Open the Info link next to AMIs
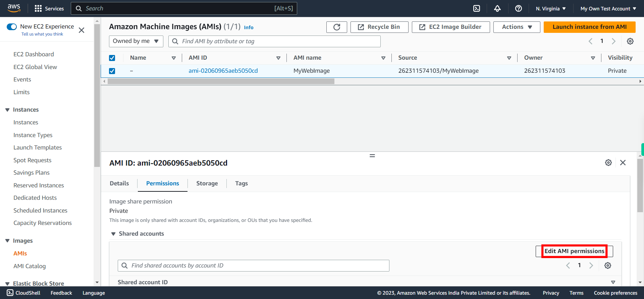The image size is (644, 299). tap(249, 27)
